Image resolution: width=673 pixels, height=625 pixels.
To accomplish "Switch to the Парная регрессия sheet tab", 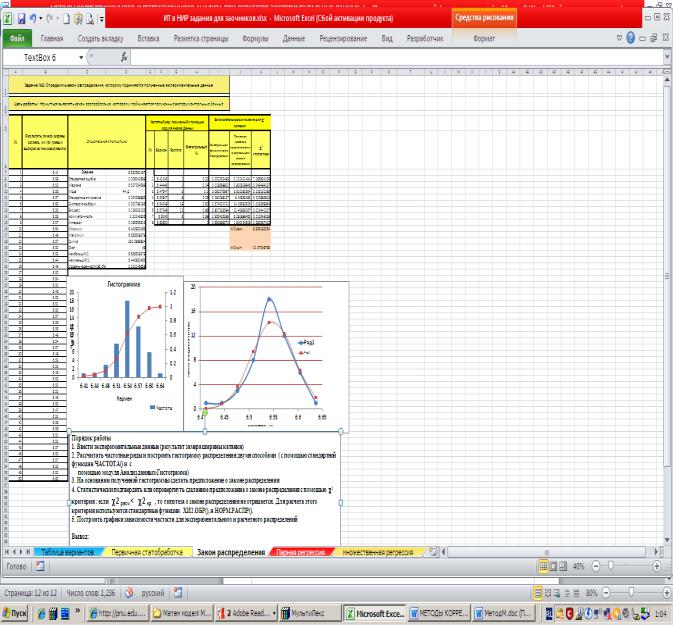I will [304, 551].
